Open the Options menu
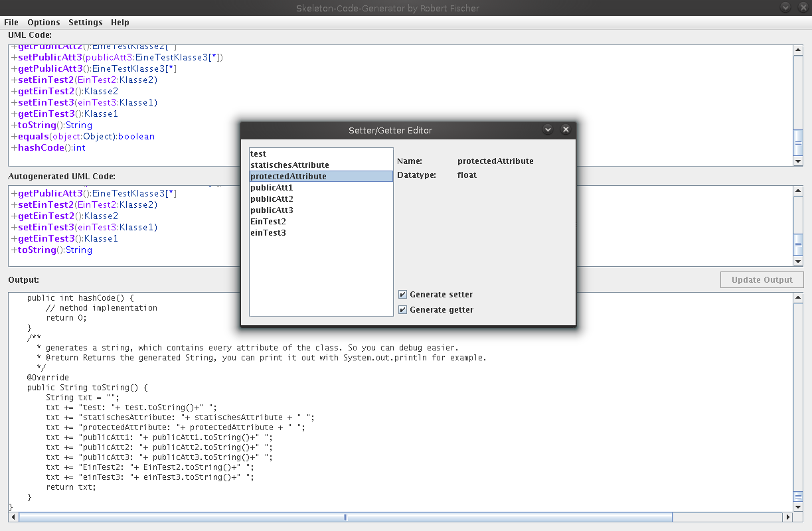The width and height of the screenshot is (812, 531). click(43, 22)
